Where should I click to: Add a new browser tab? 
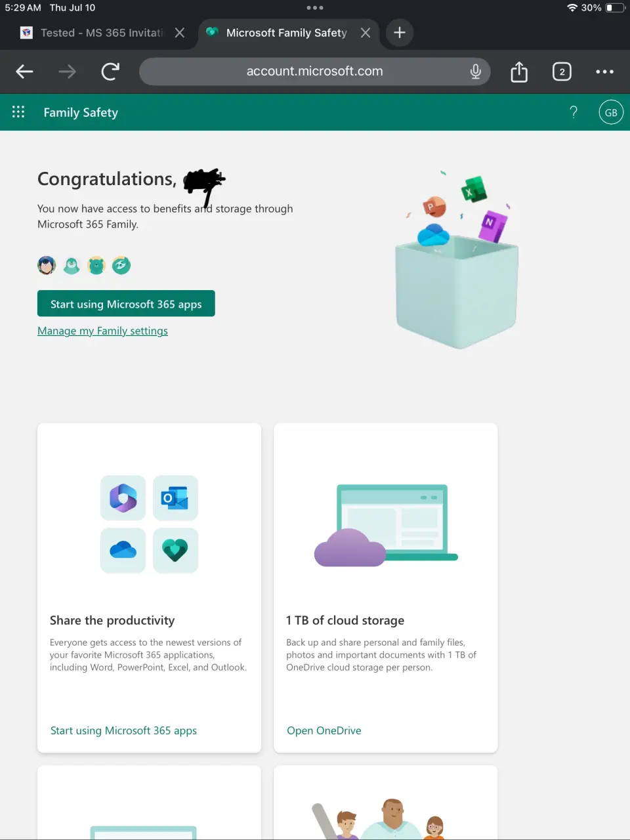(399, 33)
